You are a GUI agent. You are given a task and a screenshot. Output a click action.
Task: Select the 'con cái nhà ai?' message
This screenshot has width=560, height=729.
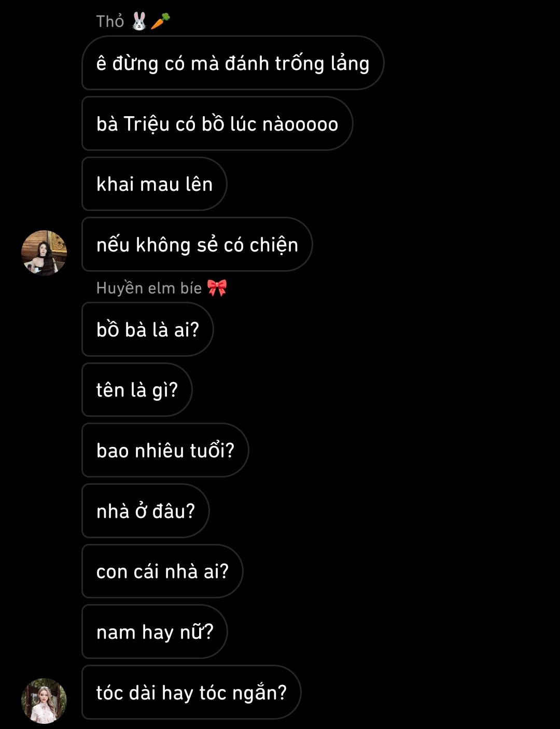coord(162,571)
